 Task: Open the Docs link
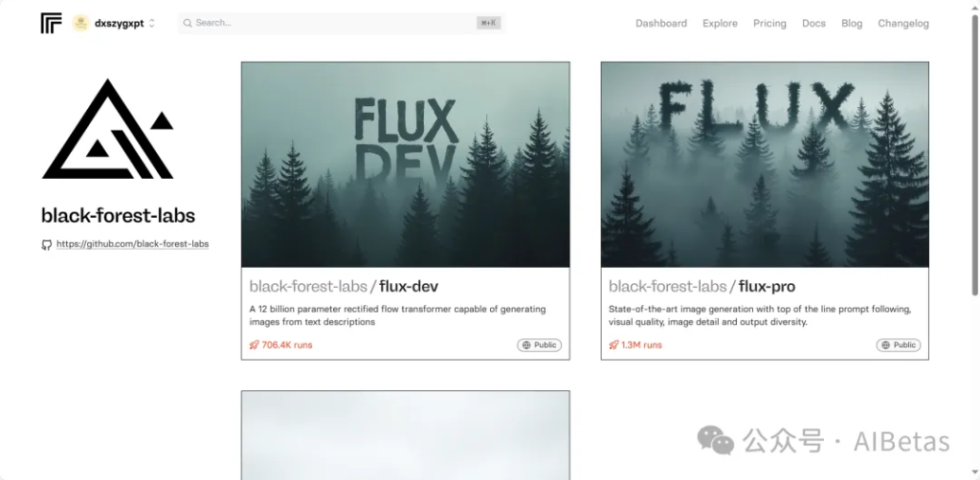click(813, 23)
